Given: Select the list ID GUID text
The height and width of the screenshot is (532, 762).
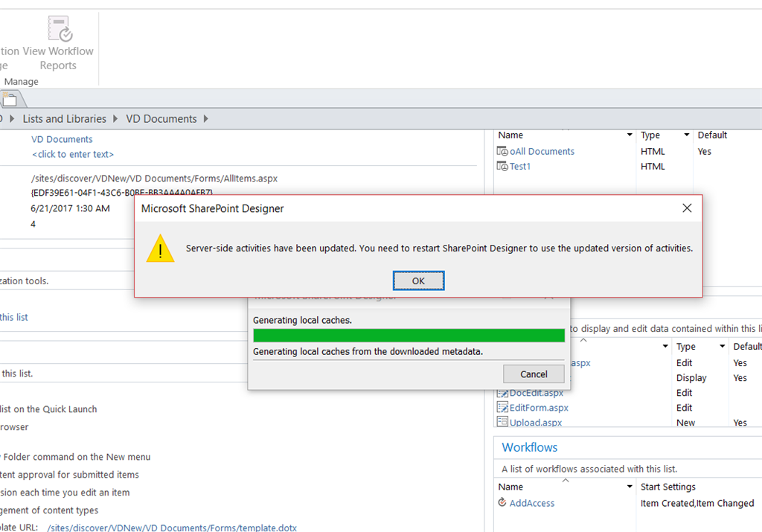Looking at the screenshot, I should [x=121, y=193].
